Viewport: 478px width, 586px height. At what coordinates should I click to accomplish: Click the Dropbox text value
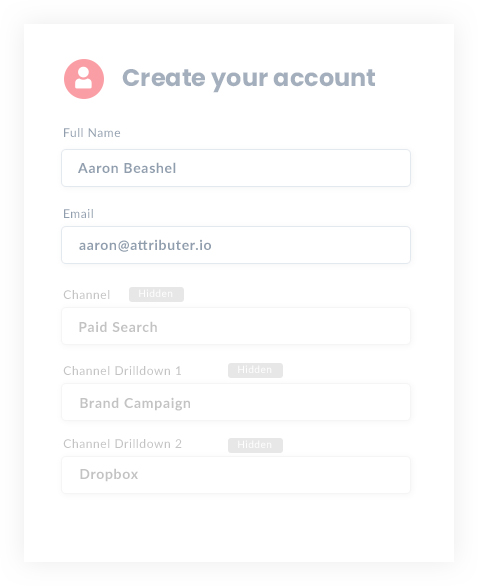(x=109, y=475)
